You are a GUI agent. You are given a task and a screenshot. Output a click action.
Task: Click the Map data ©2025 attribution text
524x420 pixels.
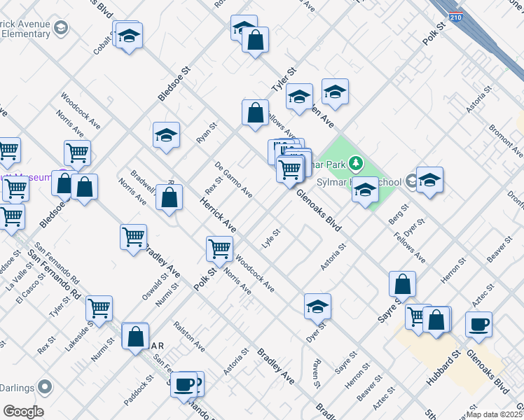tap(495, 415)
